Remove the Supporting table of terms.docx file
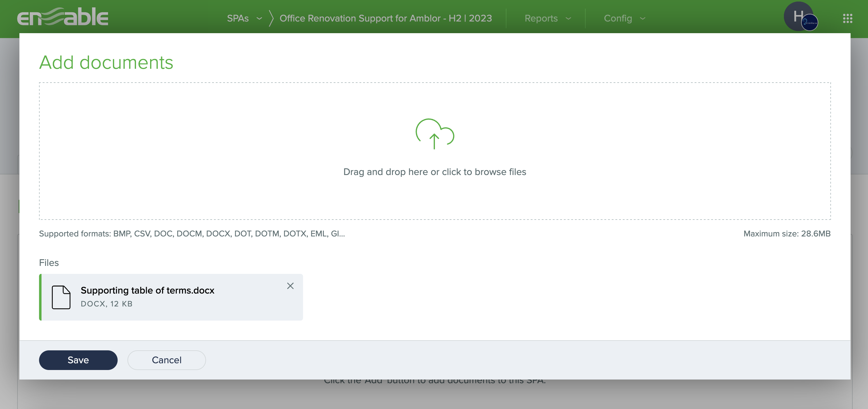868x409 pixels. (x=290, y=286)
